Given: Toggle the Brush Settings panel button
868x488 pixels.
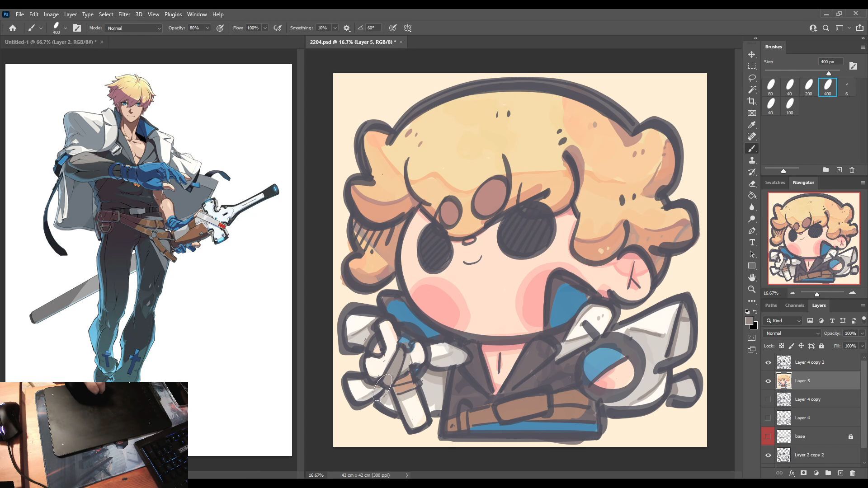Looking at the screenshot, I should coord(77,28).
